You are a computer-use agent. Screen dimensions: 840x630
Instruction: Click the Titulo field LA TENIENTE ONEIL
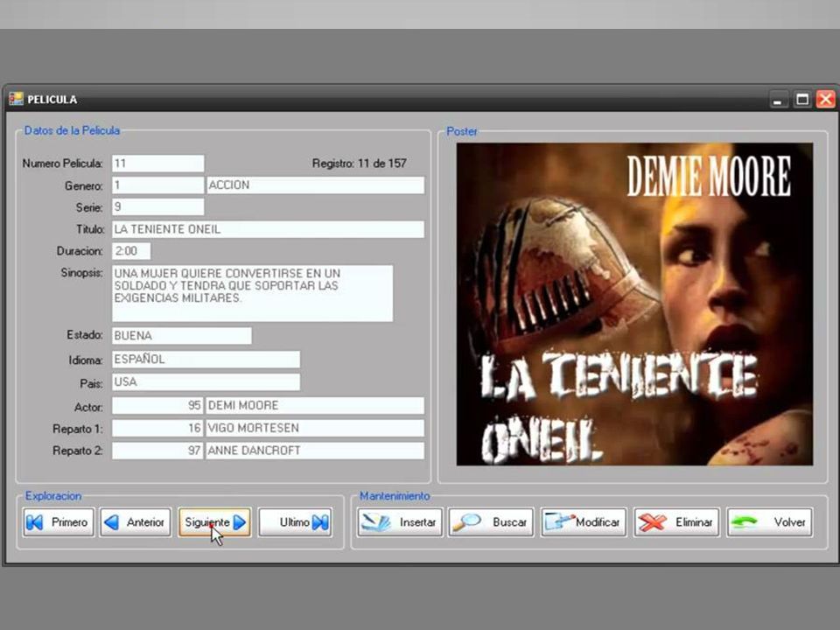(268, 229)
